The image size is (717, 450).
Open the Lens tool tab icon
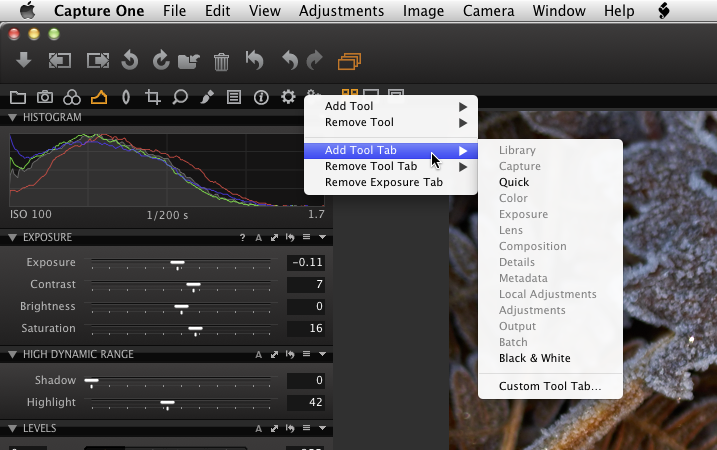point(126,97)
